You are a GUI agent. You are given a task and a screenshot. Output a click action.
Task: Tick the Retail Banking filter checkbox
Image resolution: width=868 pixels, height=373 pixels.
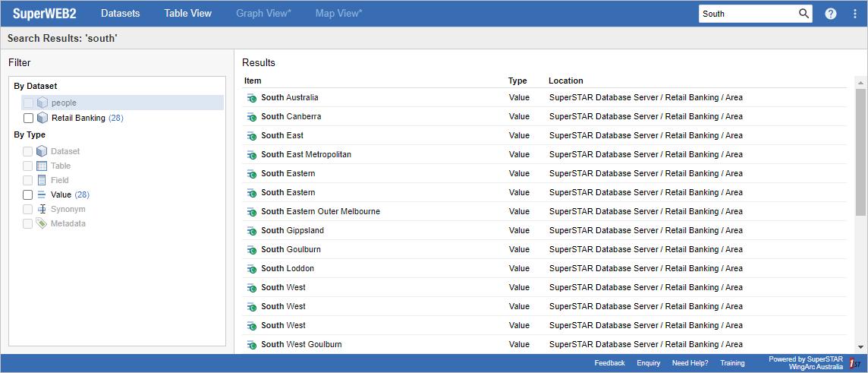click(28, 119)
